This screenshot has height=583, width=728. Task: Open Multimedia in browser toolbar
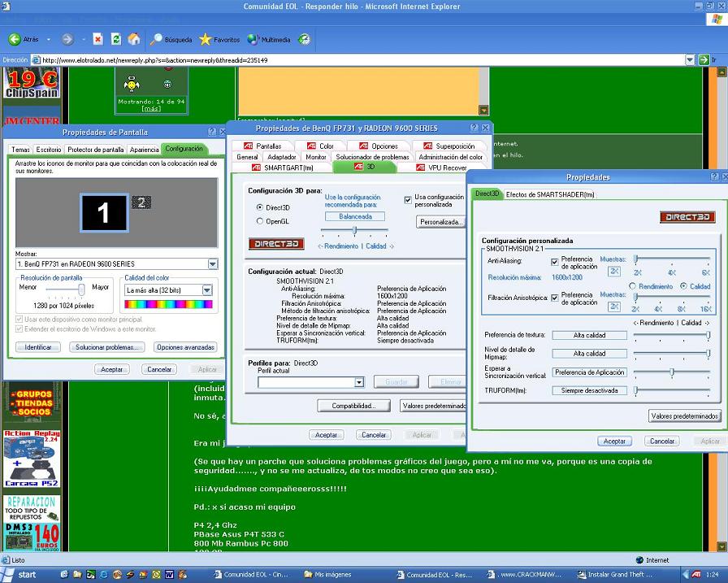(269, 40)
